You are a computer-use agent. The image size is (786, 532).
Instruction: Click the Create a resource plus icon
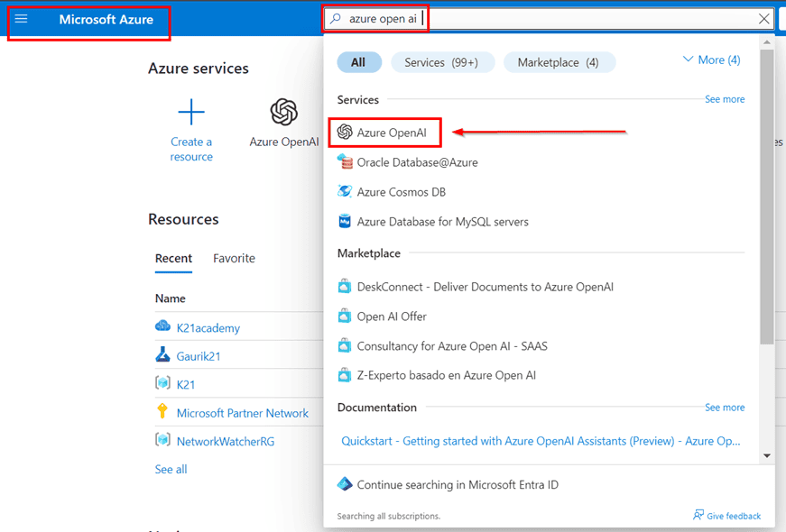191,113
